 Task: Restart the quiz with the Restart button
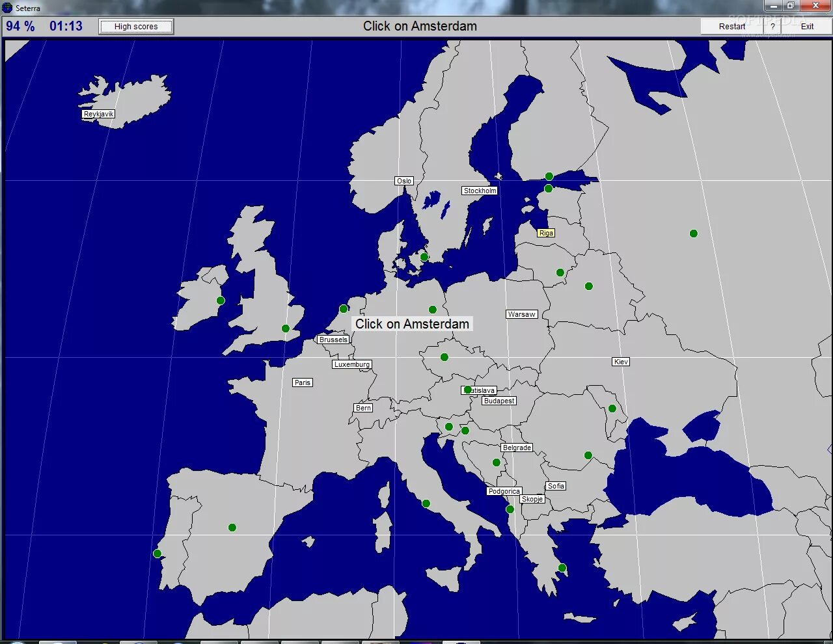point(732,27)
